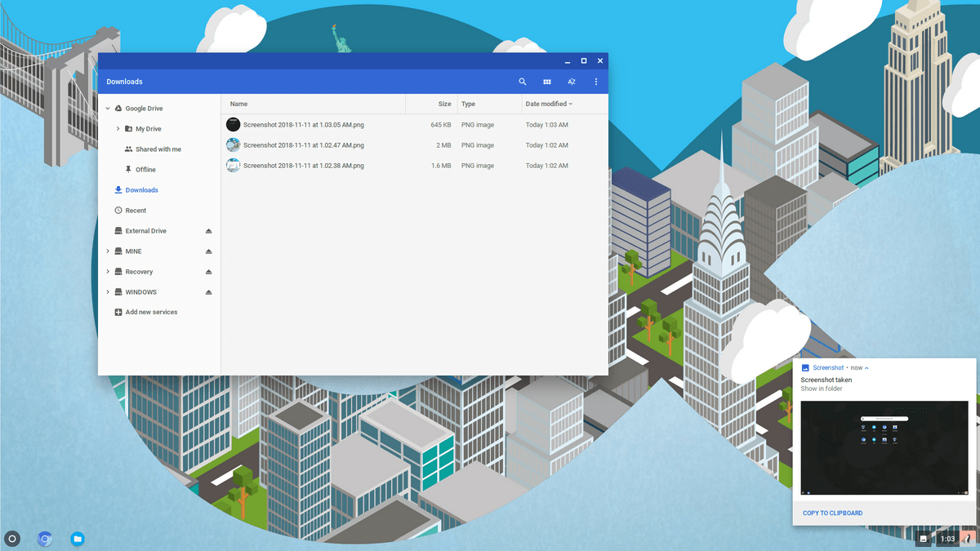Eject the WINDOWS volume
This screenshot has height=551, width=980.
coord(208,292)
